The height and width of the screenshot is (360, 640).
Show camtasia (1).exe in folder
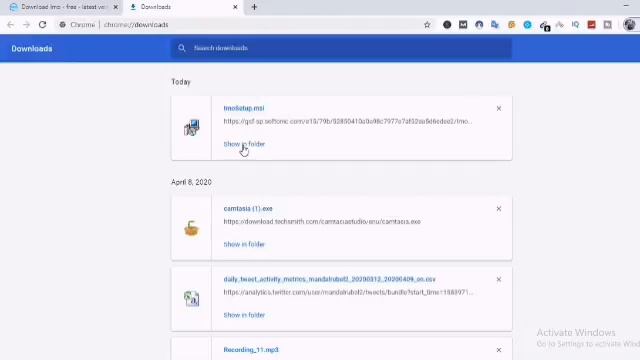pos(244,244)
